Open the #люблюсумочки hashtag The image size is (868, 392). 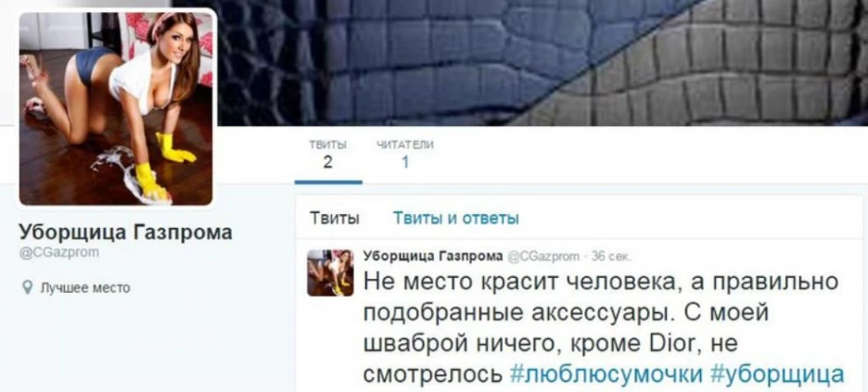[x=606, y=374]
